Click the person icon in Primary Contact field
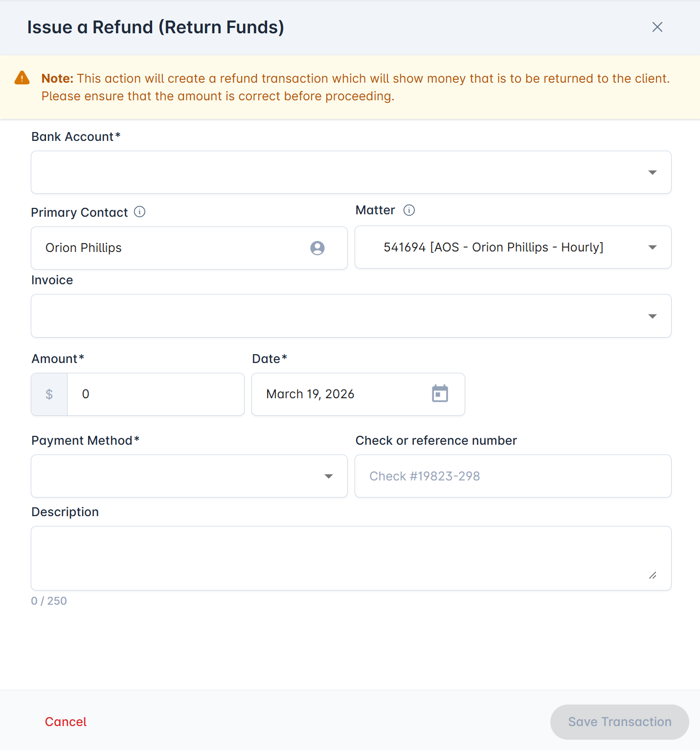 [x=317, y=248]
